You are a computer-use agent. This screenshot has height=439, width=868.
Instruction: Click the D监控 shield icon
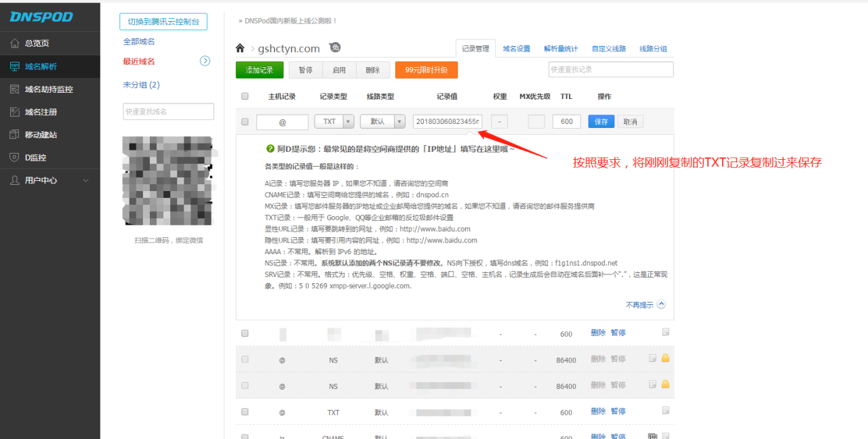pos(14,157)
